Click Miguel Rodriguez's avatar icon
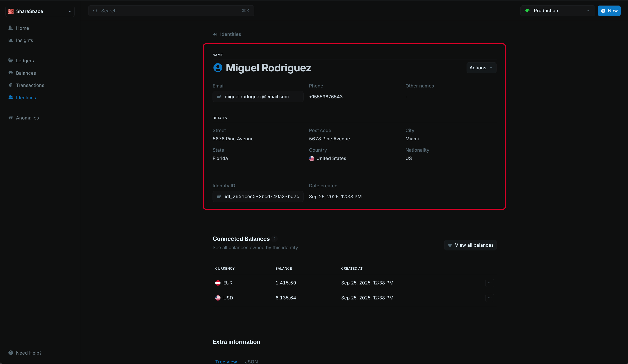Screen dimensions: 628x364 tap(218, 68)
